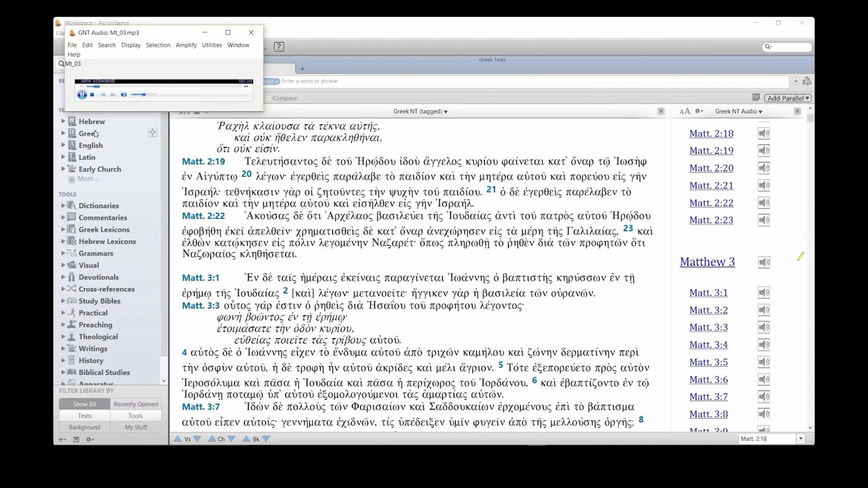Open the Matt. 3:5 link in audio pane
The width and height of the screenshot is (868, 488).
(x=709, y=362)
